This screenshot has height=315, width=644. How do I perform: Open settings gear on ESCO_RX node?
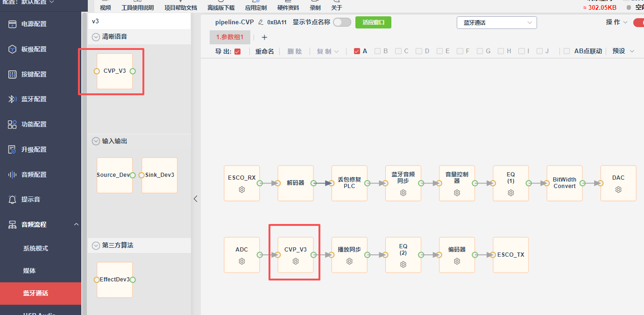coord(242,190)
